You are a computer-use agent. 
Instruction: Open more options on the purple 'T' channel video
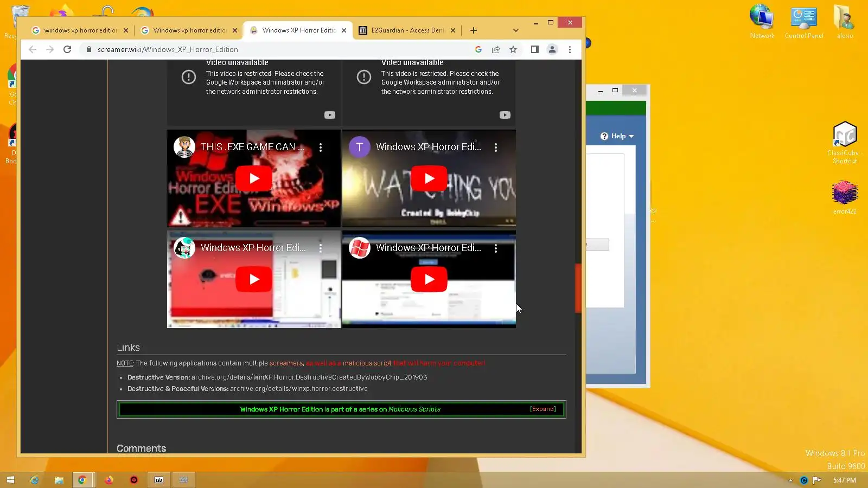[496, 147]
